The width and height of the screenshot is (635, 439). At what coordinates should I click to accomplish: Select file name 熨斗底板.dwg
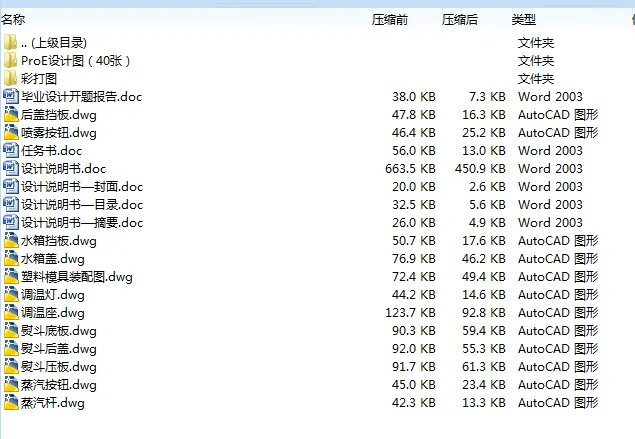[x=59, y=331]
